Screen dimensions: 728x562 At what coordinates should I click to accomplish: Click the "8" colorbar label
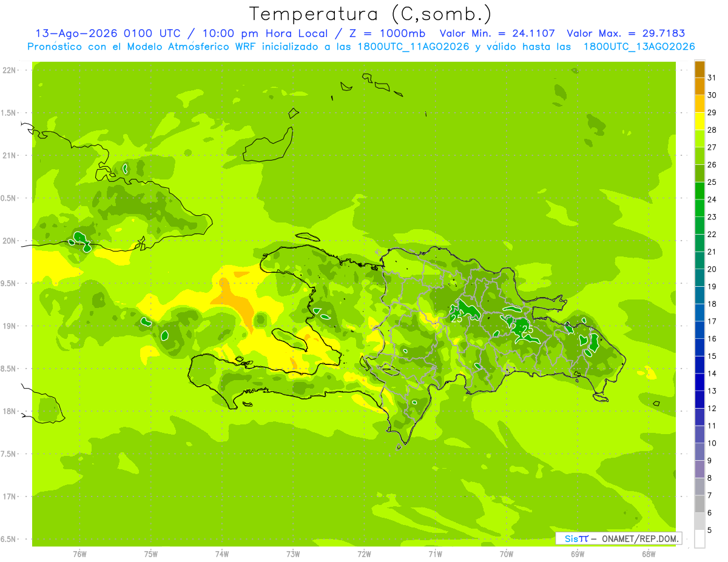point(710,478)
